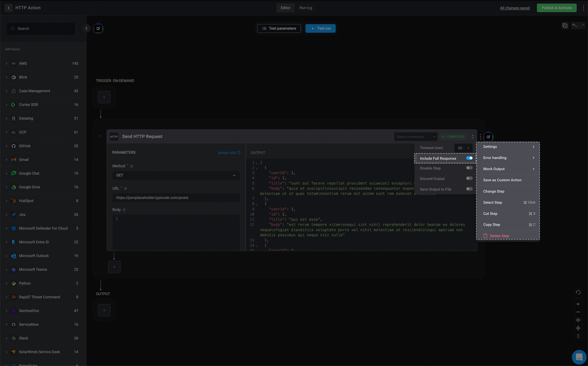Viewport: 588px width, 366px height.
Task: Click the URL info icon
Action: tap(125, 188)
